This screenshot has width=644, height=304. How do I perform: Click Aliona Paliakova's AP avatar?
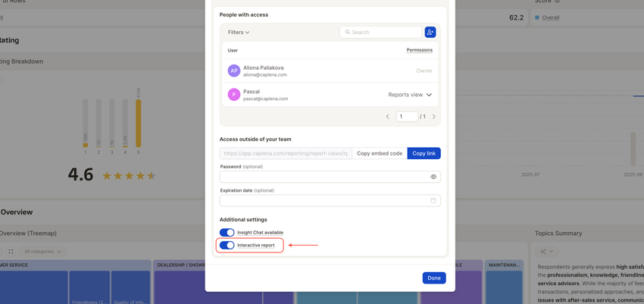234,71
